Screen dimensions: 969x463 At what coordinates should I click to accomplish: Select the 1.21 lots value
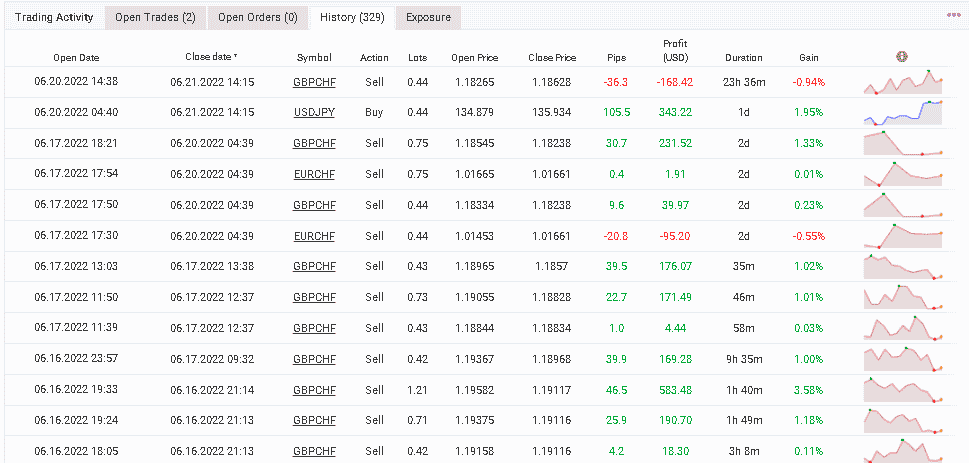(418, 390)
